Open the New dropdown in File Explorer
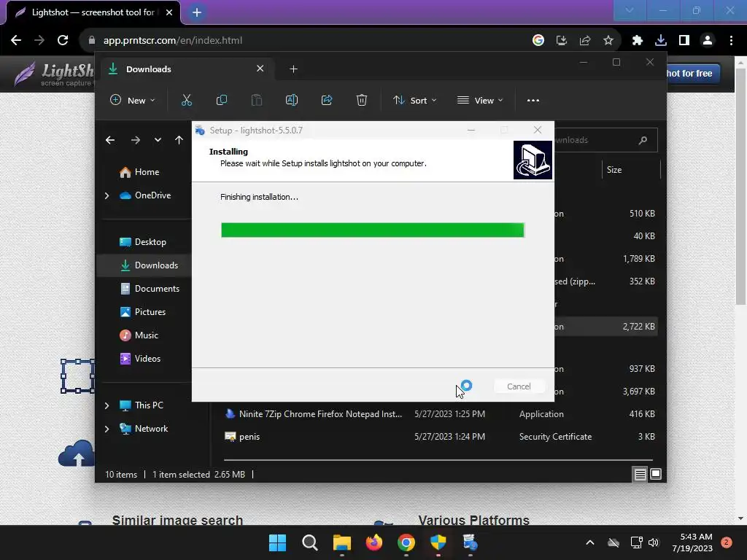747x560 pixels. point(133,101)
